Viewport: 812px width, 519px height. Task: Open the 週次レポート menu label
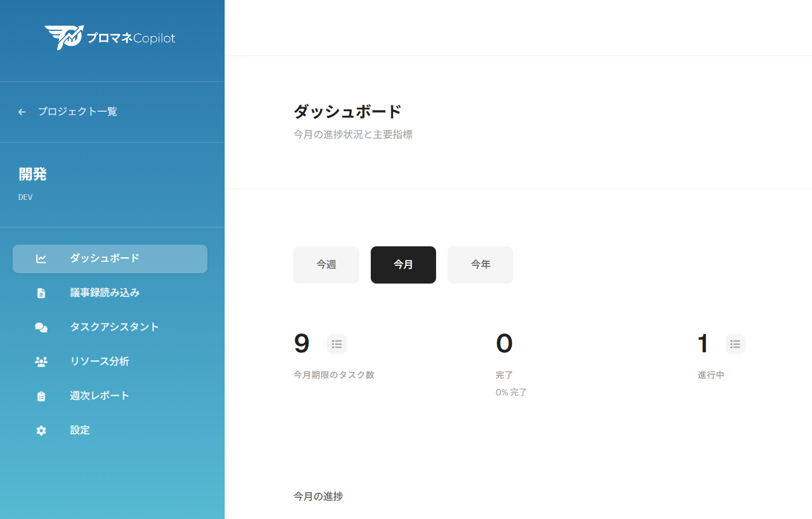[99, 396]
